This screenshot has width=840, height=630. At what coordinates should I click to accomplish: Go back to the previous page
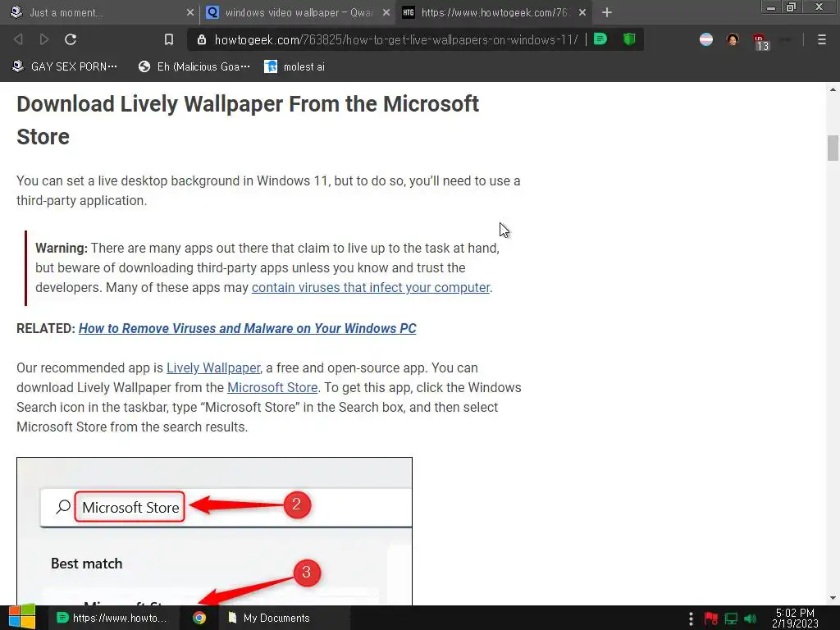(x=18, y=39)
